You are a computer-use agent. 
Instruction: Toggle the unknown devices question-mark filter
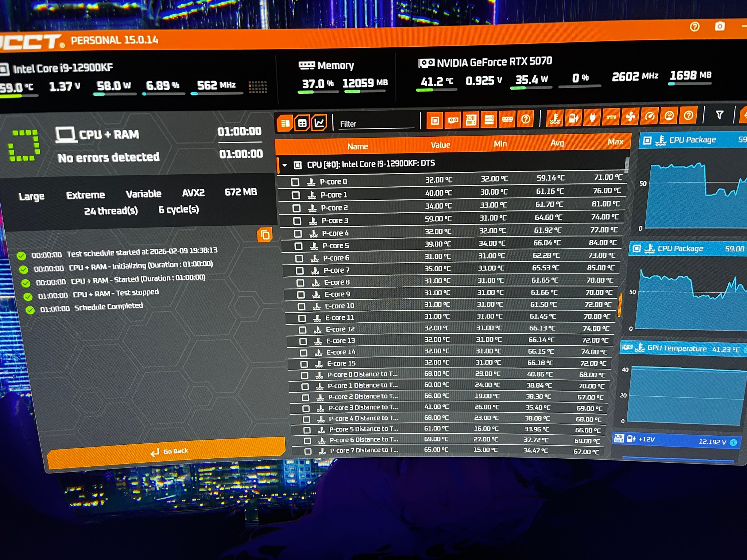click(x=526, y=118)
